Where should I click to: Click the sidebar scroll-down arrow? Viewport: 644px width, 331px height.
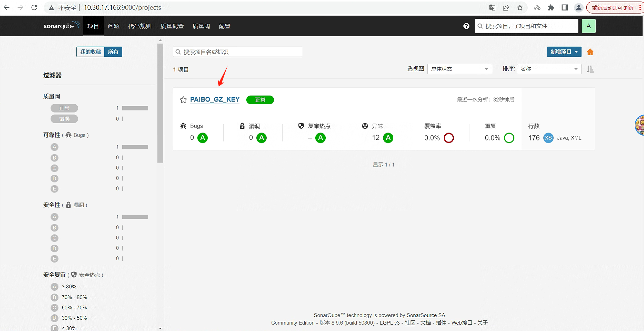coord(160,328)
